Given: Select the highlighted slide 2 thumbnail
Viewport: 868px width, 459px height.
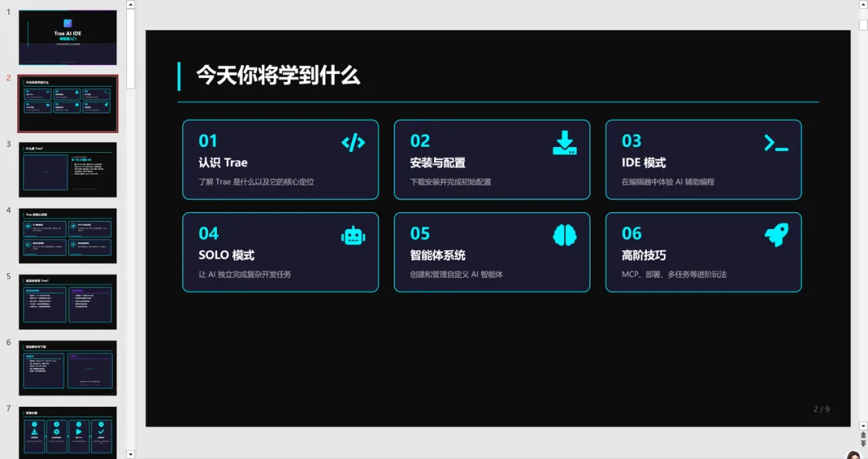Looking at the screenshot, I should 68,104.
